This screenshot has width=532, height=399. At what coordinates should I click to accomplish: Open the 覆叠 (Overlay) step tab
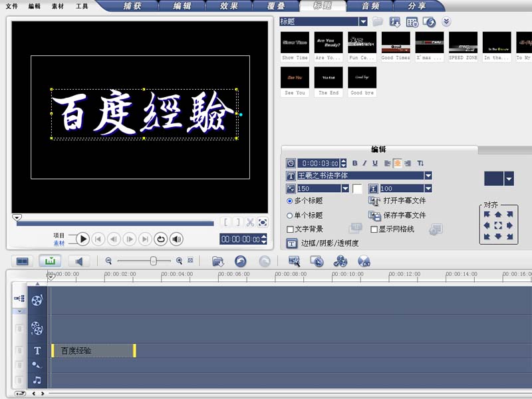[275, 6]
